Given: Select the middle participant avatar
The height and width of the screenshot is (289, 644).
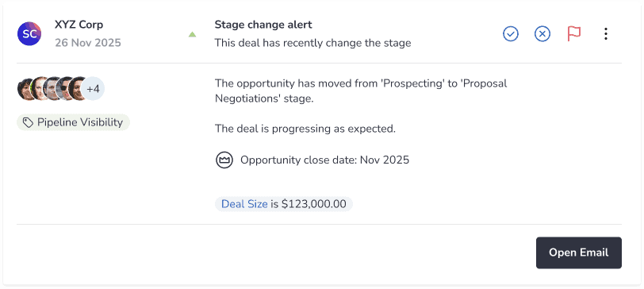Looking at the screenshot, I should tap(52, 89).
